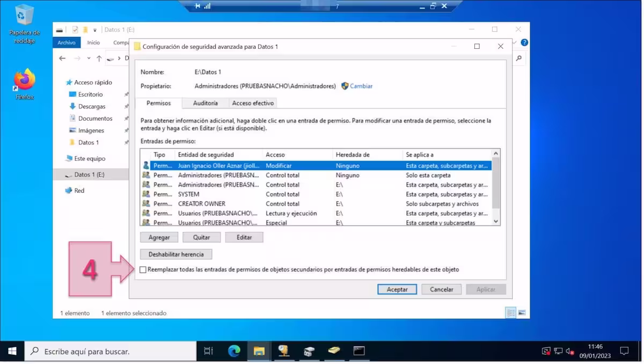Click the new folder icon in Explorer title bar
Screen dimensions: 644x364
click(85, 30)
